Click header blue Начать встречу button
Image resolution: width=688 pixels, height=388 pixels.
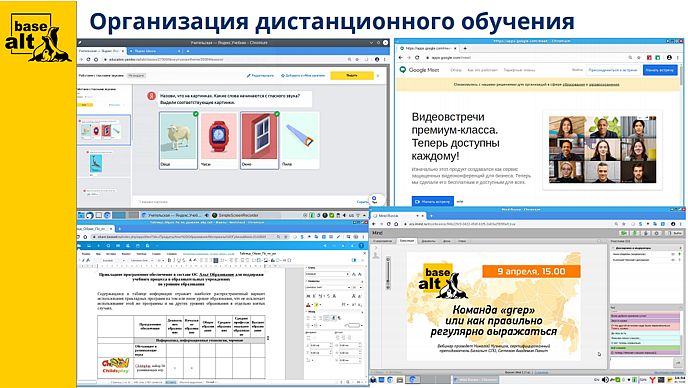pyautogui.click(x=660, y=70)
